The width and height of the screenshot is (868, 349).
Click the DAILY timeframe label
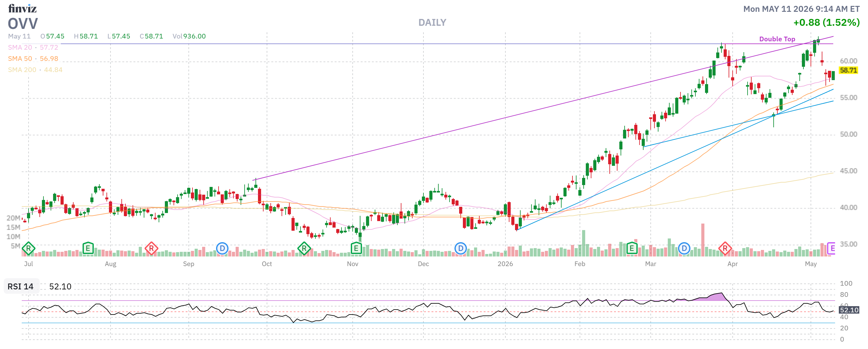pos(432,23)
